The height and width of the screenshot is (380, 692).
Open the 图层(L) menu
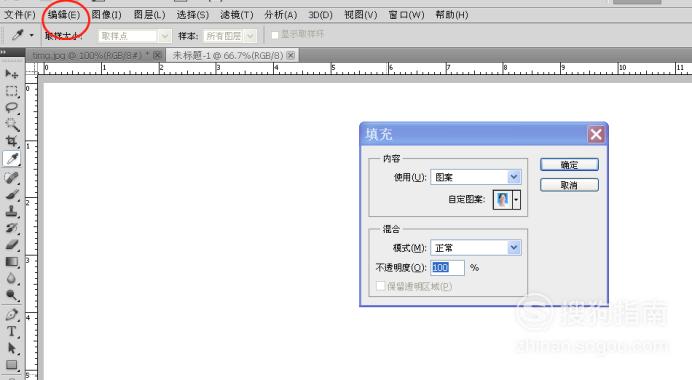(x=150, y=15)
